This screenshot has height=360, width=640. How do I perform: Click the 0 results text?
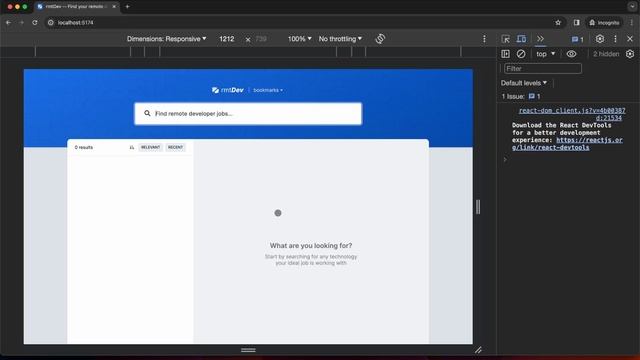pos(84,147)
